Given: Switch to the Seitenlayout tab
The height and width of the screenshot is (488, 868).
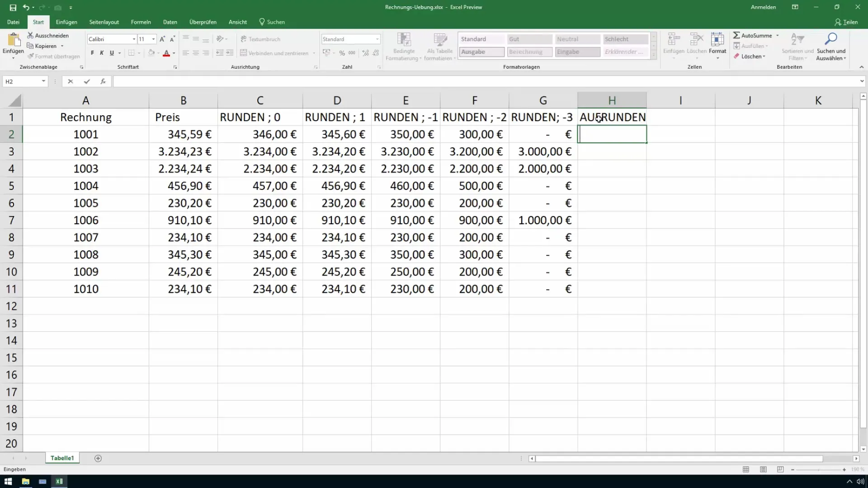Looking at the screenshot, I should click(x=104, y=22).
